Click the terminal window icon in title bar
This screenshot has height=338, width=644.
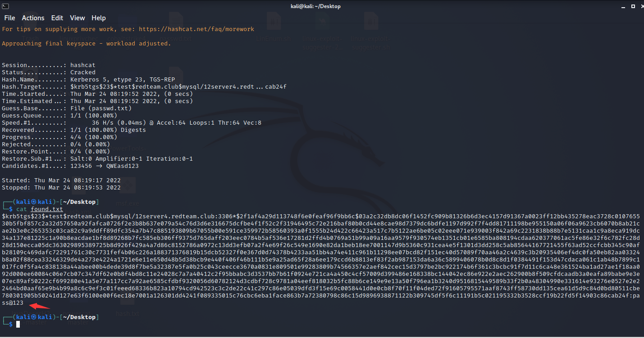click(5, 6)
